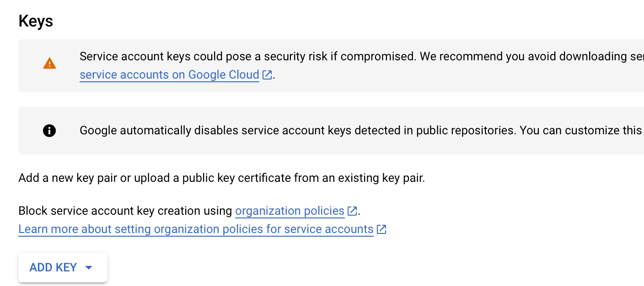Open the service accounts on Google Cloud link
The width and height of the screenshot is (644, 286).
pos(169,74)
